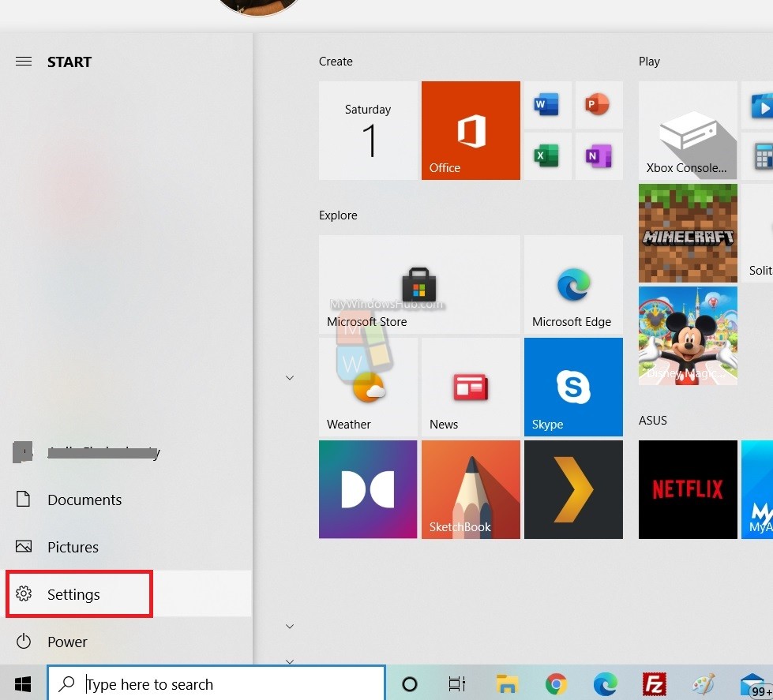Launch the Microsoft Edge tile
The width and height of the screenshot is (773, 700).
pyautogui.click(x=573, y=284)
